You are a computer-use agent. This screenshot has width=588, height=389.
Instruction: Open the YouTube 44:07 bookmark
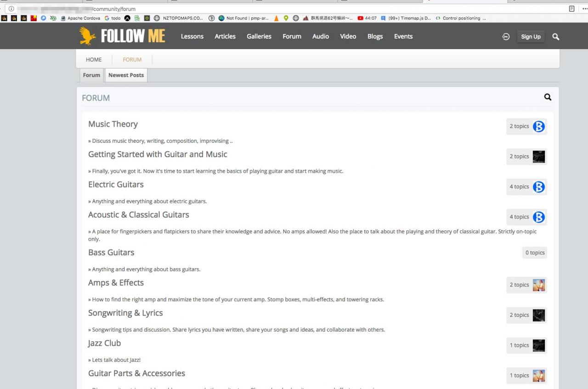coord(367,18)
